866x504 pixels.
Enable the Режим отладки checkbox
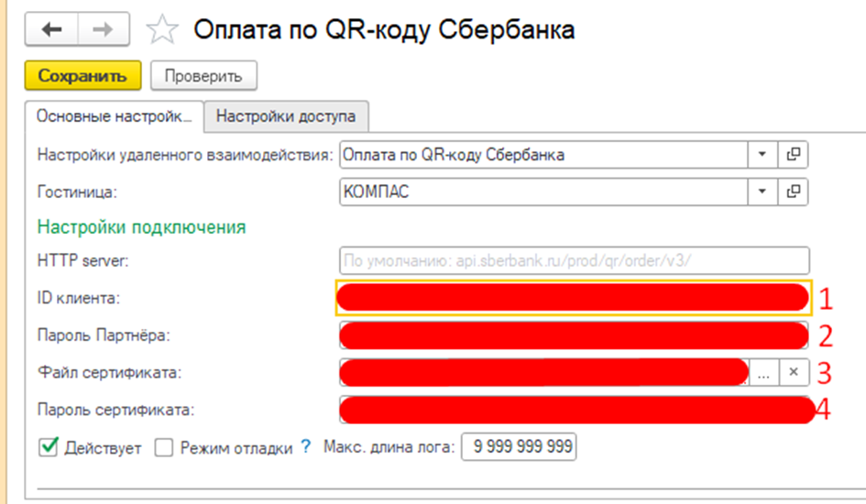(163, 447)
